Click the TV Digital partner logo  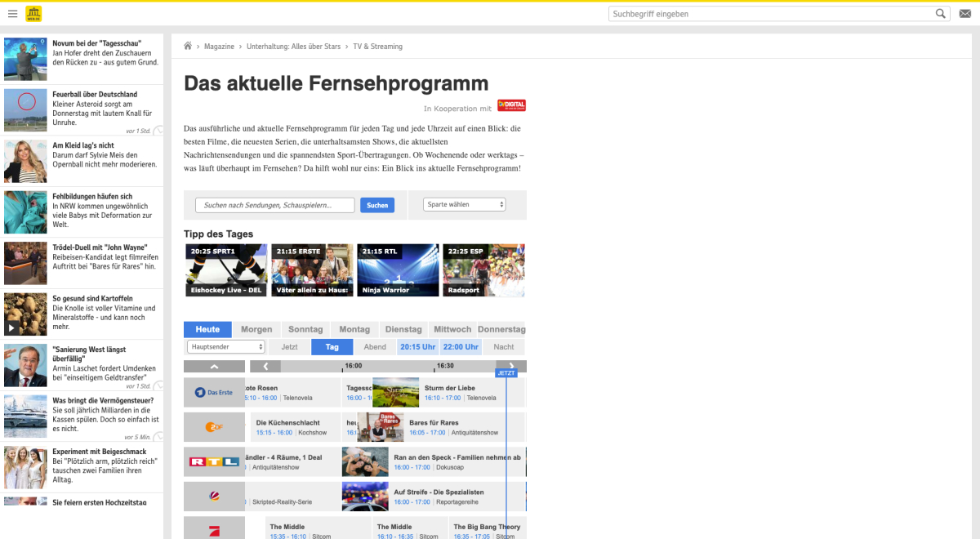click(x=511, y=105)
